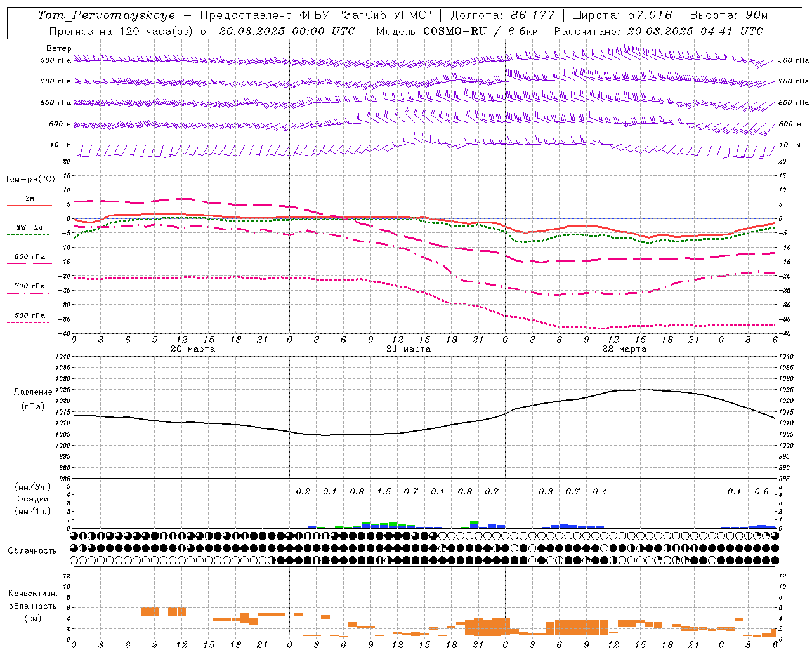Image resolution: width=812 pixels, height=650 pixels.
Task: Click the Давление panel label
Action: click(33, 392)
